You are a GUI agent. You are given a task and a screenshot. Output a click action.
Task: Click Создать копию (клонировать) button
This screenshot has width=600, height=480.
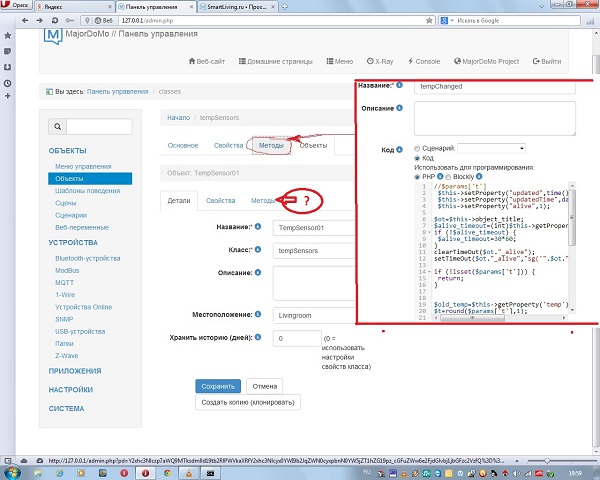coord(248,402)
